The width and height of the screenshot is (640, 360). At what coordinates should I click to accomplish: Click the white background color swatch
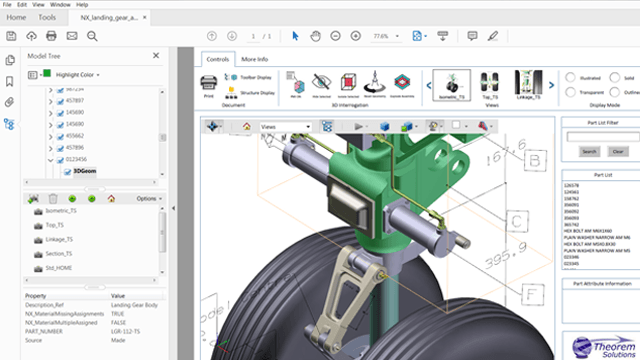pos(456,125)
